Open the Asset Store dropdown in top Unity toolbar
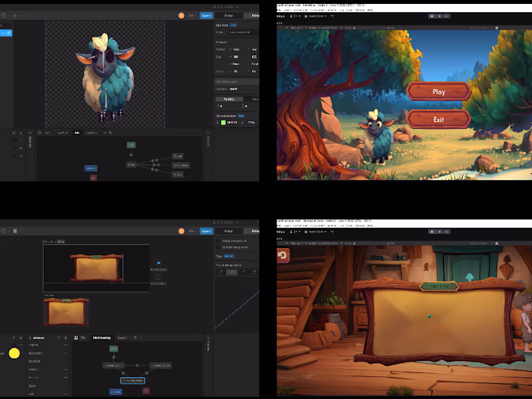 click(315, 16)
